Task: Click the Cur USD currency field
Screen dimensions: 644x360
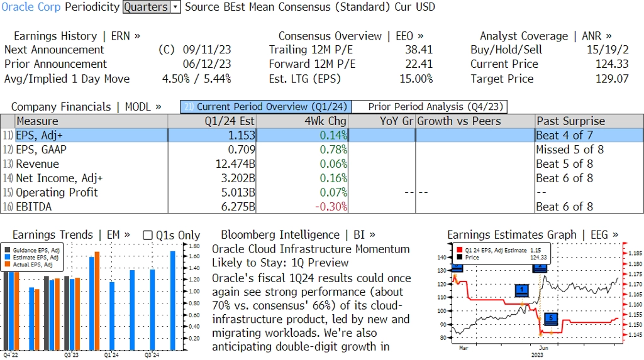Action: pyautogui.click(x=415, y=7)
